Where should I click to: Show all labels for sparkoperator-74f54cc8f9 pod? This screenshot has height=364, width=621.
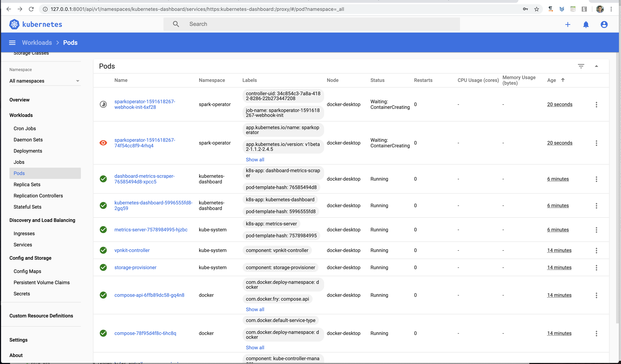coord(255,159)
